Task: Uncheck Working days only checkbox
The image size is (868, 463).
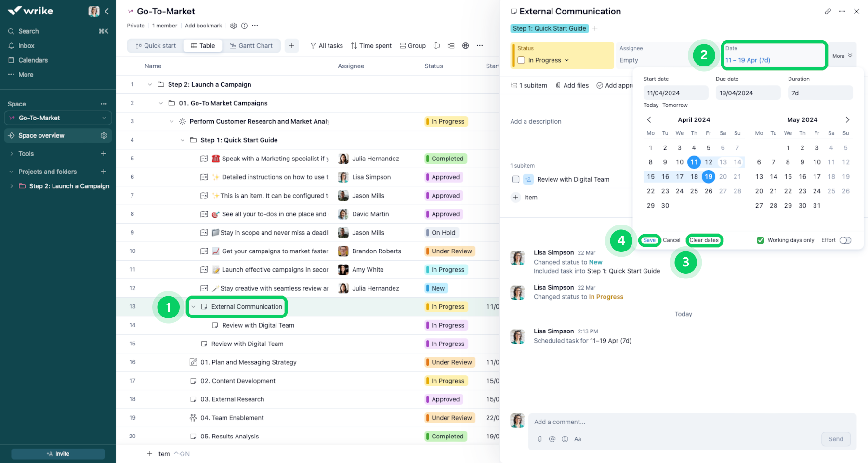Action: click(x=760, y=240)
